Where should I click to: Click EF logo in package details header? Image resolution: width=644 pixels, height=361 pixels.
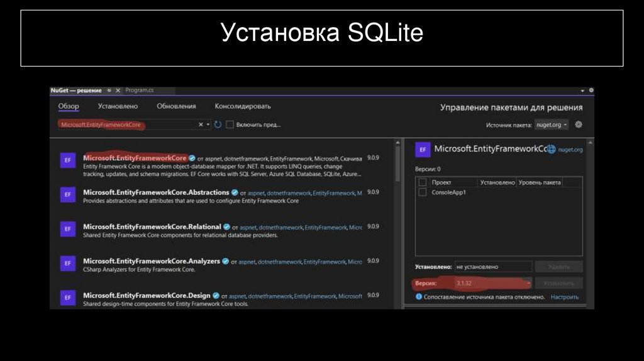(x=423, y=150)
